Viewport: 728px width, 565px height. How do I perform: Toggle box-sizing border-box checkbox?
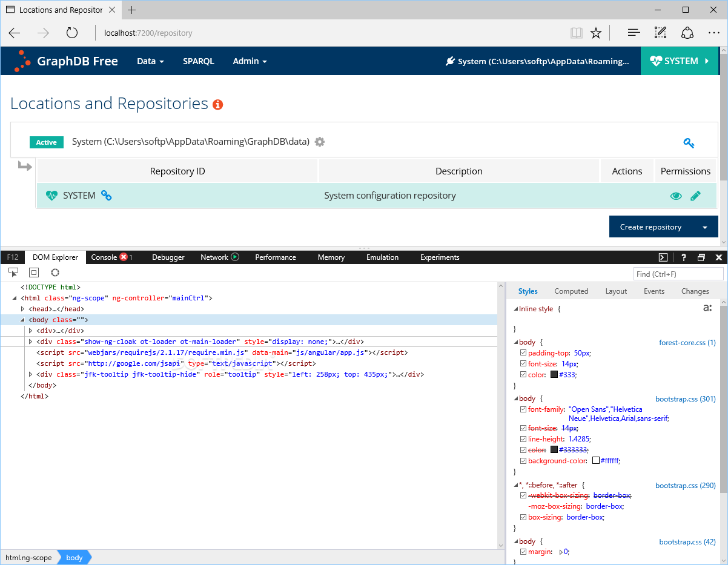(x=523, y=517)
